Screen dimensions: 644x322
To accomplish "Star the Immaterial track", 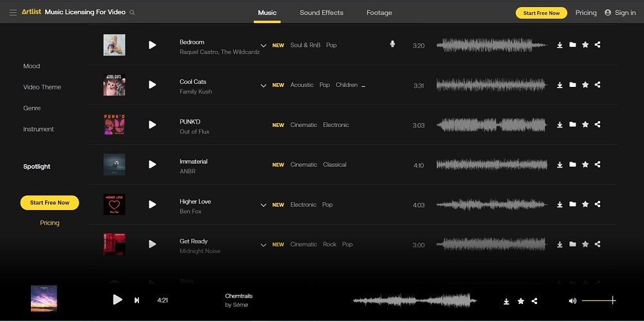I will 585,164.
